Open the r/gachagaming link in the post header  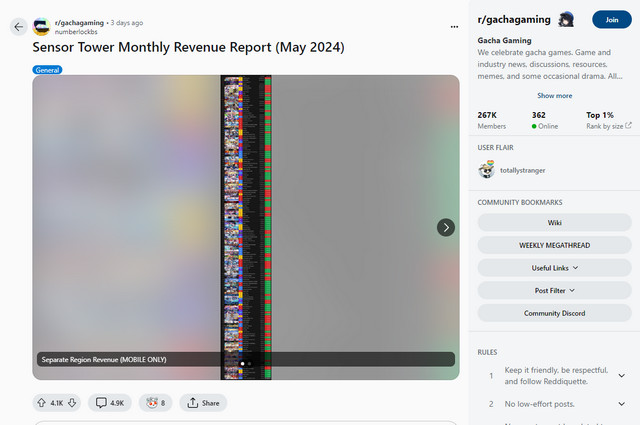point(79,23)
